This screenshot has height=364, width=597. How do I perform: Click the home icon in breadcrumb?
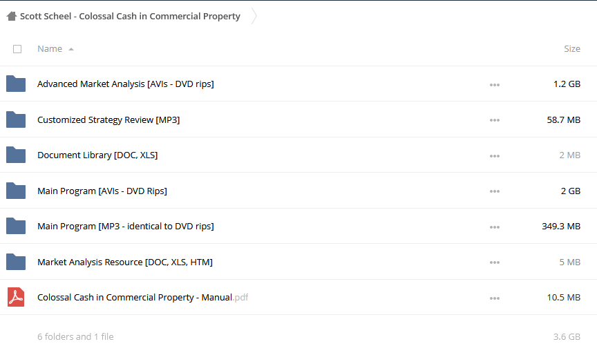point(12,16)
